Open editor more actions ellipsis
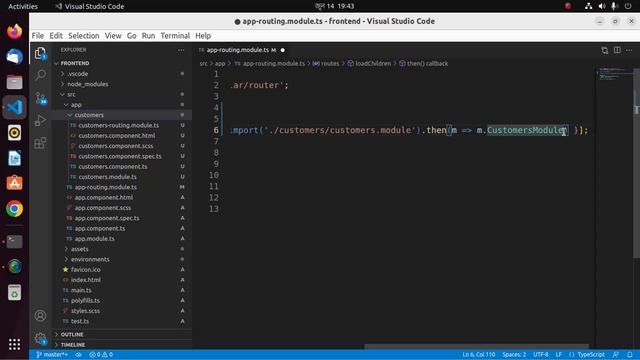This screenshot has width=640, height=360. click(x=629, y=50)
